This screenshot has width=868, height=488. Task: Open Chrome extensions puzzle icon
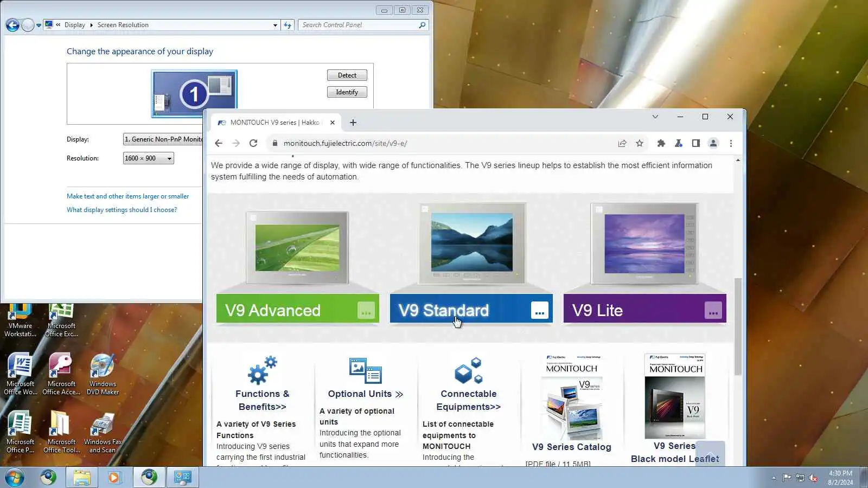coord(661,143)
